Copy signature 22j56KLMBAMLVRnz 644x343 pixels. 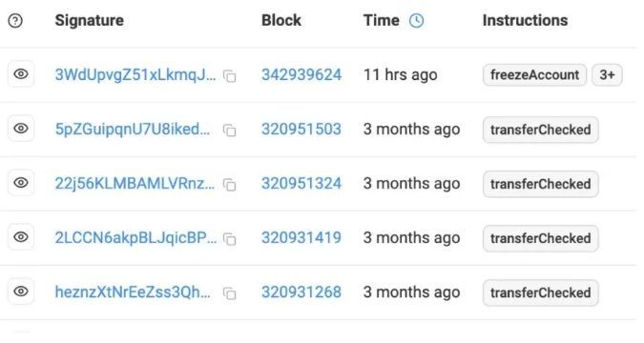[x=230, y=185]
